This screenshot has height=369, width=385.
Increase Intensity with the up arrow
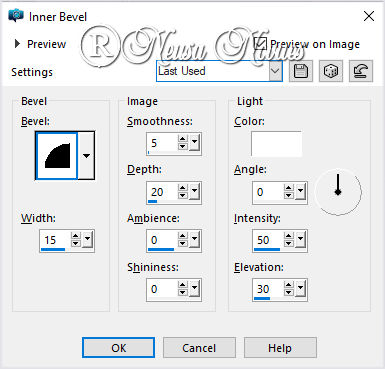coord(289,237)
